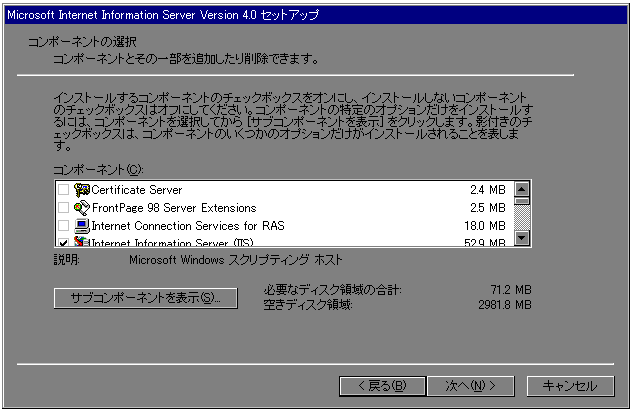The height and width of the screenshot is (414, 633).
Task: Check the Certificate Server checkbox
Action: [x=63, y=190]
